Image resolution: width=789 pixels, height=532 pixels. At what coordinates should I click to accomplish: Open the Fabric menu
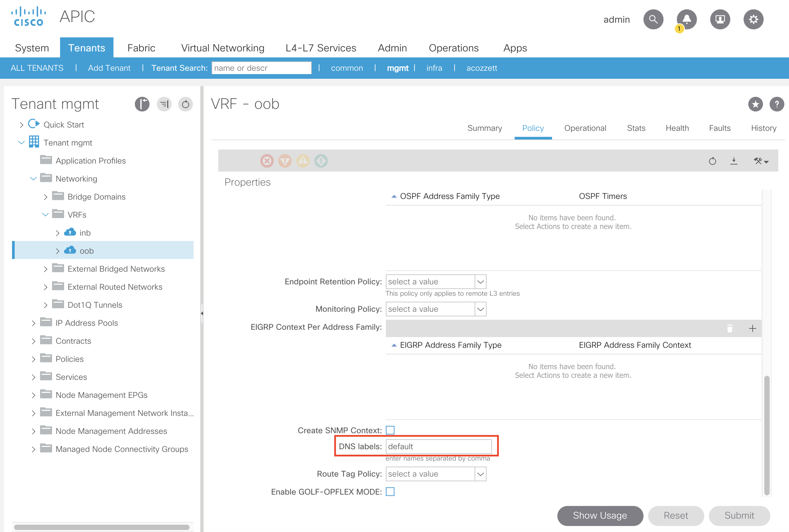coord(141,48)
